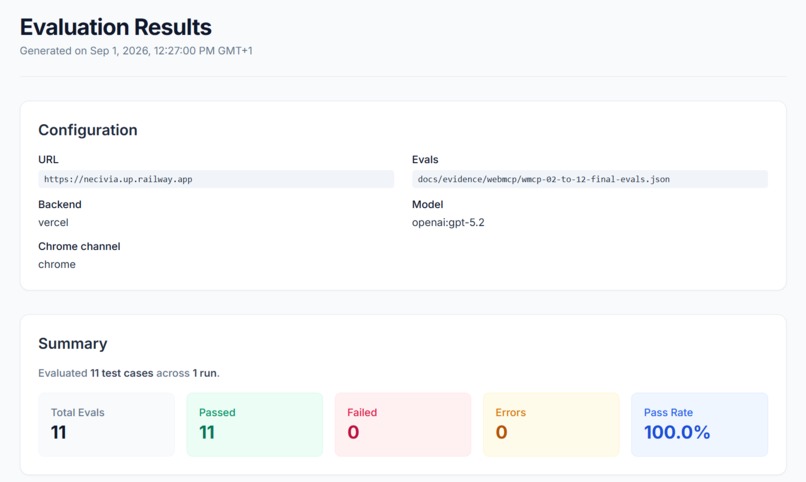
Task: Select the Failed count 0
Action: click(353, 432)
